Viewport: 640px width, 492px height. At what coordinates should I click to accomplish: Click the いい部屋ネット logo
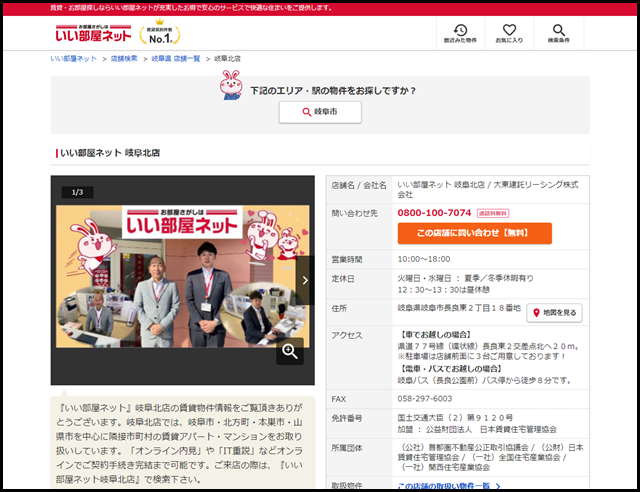93,33
